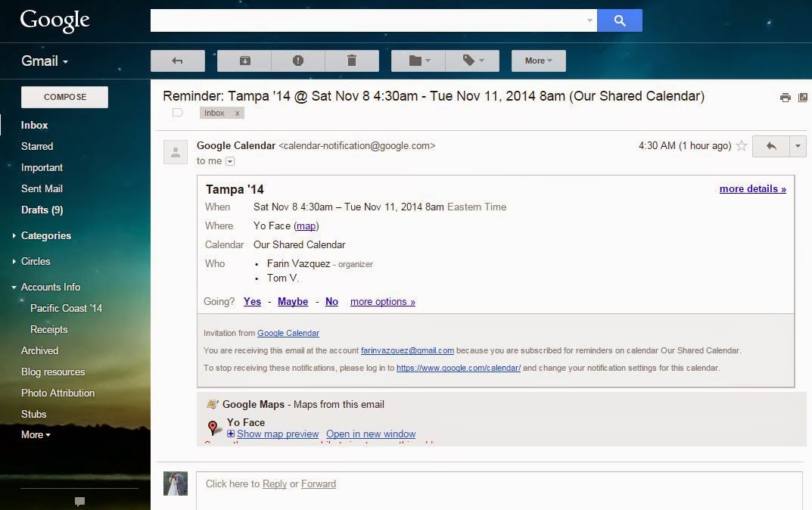Click the red map pin icon
812x510 pixels.
213,428
